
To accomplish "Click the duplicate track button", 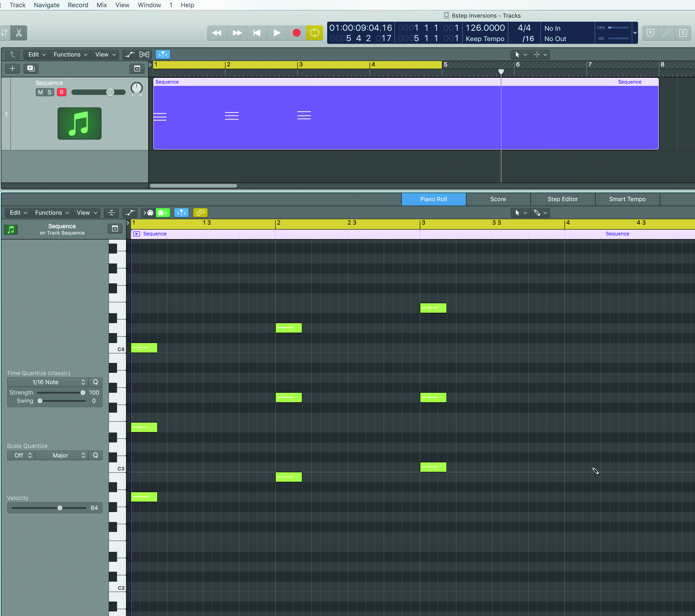I will pos(31,68).
